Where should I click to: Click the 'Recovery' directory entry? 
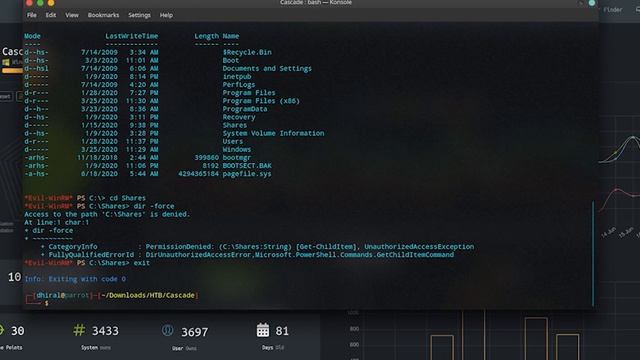pyautogui.click(x=239, y=117)
